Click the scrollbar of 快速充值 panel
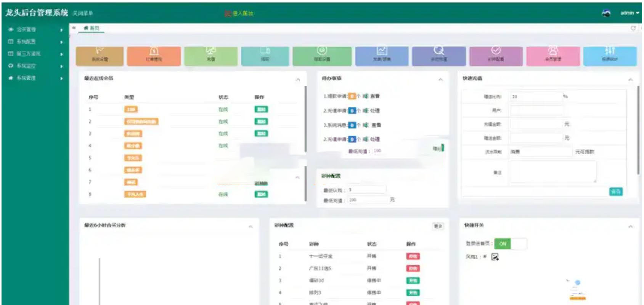This screenshot has width=644, height=305. tap(638, 130)
